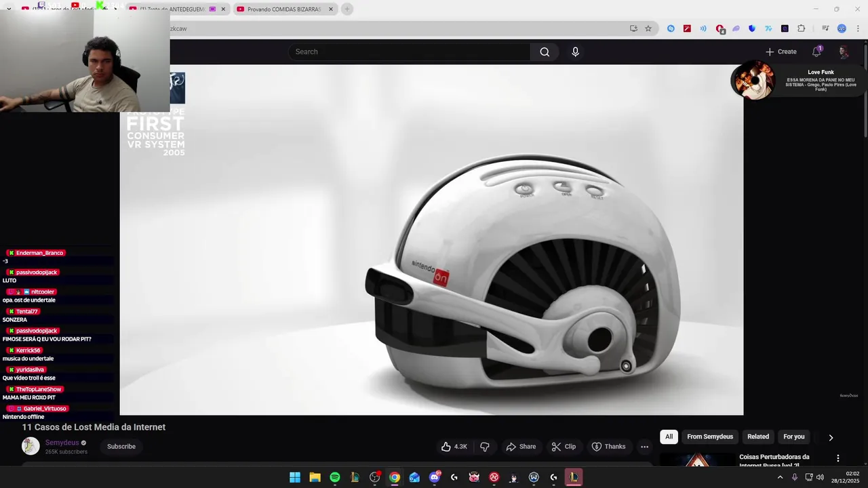Screen dimensions: 868x488
Task: Send Thanks to the creator
Action: pyautogui.click(x=608, y=447)
